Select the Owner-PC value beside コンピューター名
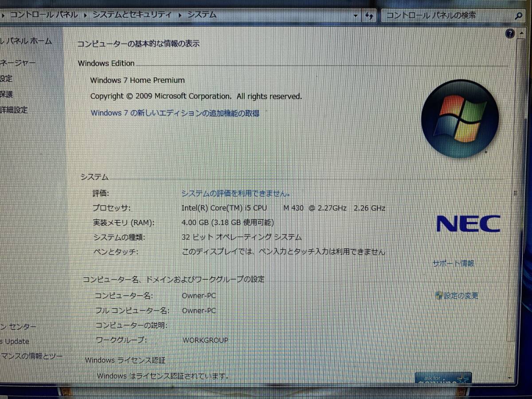 click(x=199, y=296)
